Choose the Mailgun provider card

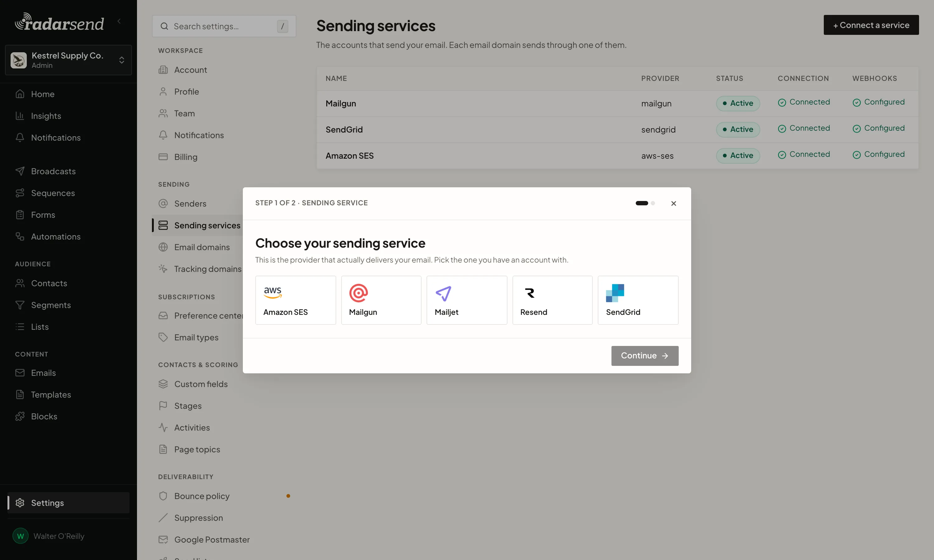[381, 300]
